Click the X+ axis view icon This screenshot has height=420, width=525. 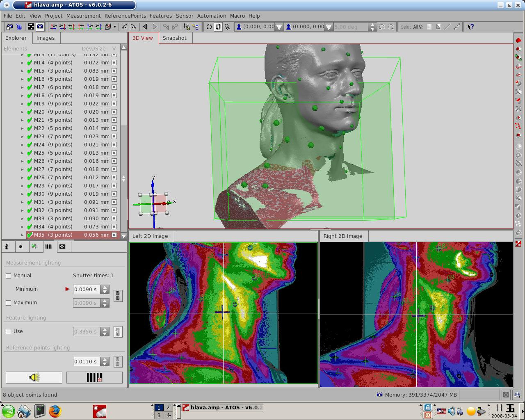pos(54,27)
